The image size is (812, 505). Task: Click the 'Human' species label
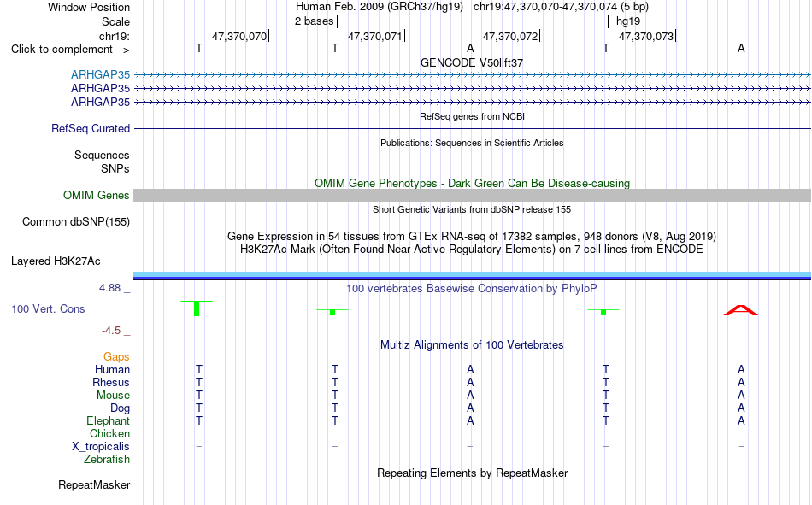click(x=112, y=369)
